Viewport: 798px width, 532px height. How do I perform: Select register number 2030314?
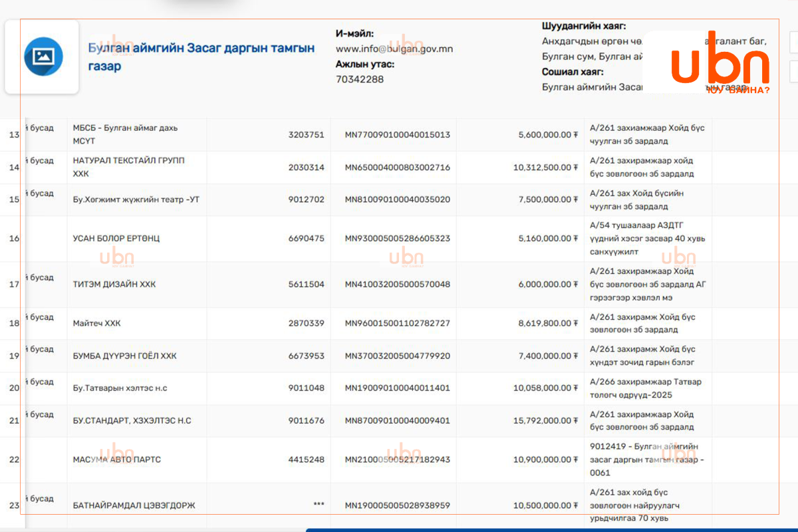coord(307,167)
